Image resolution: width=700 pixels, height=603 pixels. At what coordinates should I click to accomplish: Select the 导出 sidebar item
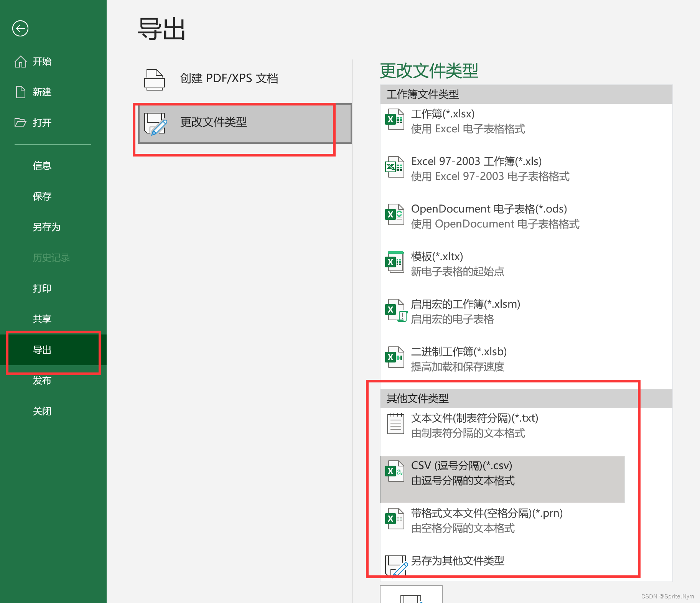[53, 350]
